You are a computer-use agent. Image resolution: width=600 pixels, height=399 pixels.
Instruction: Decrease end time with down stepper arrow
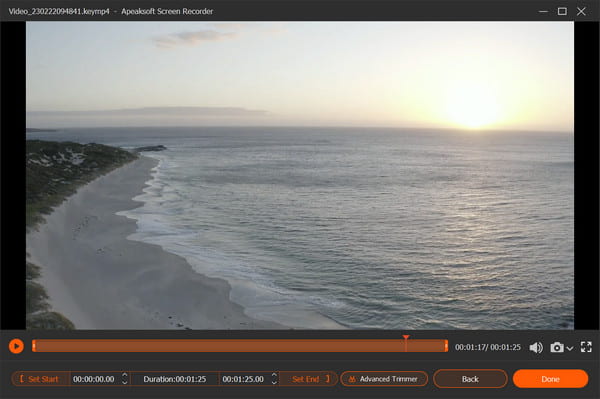(274, 382)
